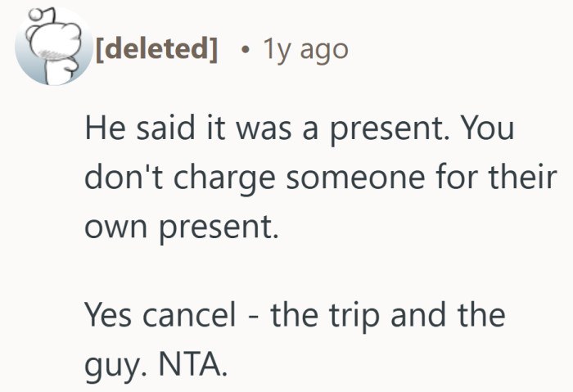Click the word "Yes" starting the second paragraph
The image size is (573, 392).
tap(106, 312)
